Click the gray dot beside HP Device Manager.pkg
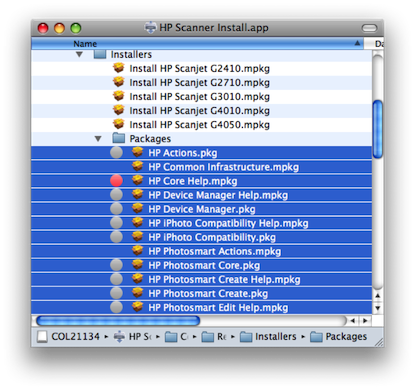The height and width of the screenshot is (390, 415). click(116, 209)
